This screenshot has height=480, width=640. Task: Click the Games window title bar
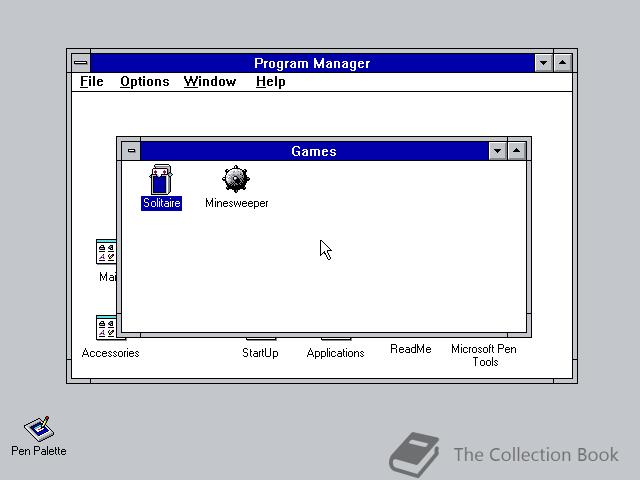coord(314,151)
